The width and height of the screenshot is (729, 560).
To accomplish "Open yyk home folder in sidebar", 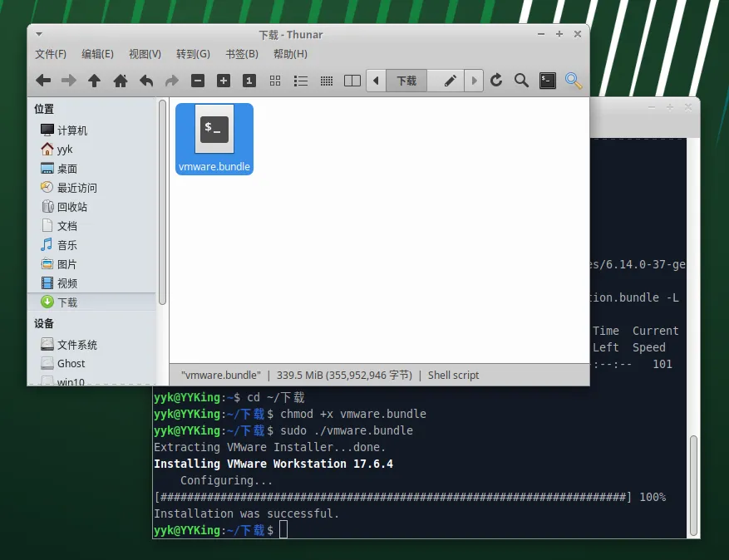I will 93,150.
